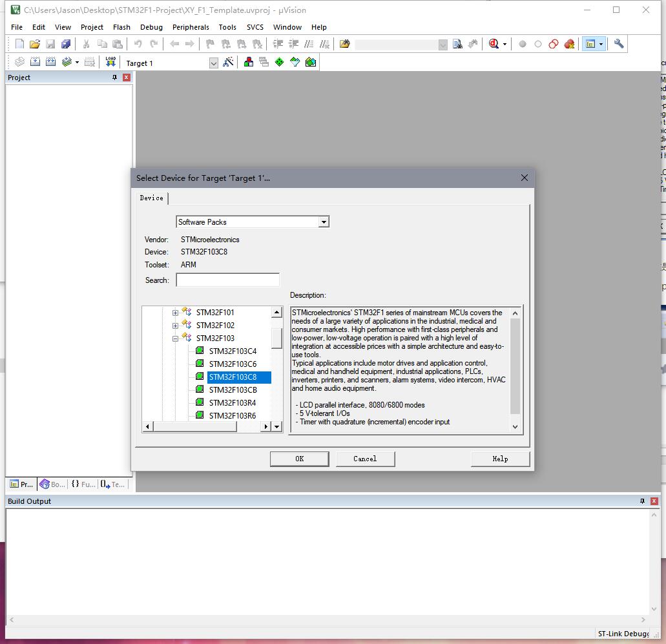
Task: Click the Rebuild all target files icon
Action: click(50, 62)
